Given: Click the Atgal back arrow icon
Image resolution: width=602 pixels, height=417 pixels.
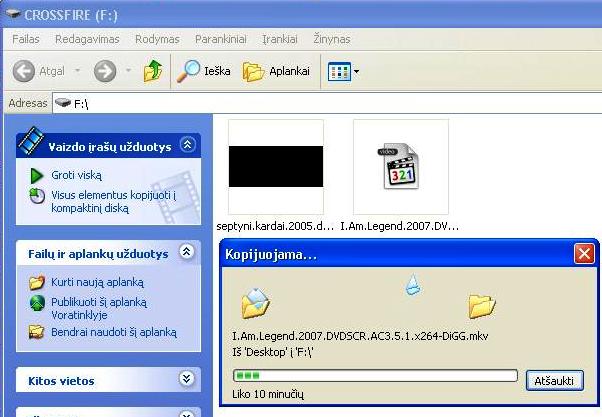Looking at the screenshot, I should (25, 71).
